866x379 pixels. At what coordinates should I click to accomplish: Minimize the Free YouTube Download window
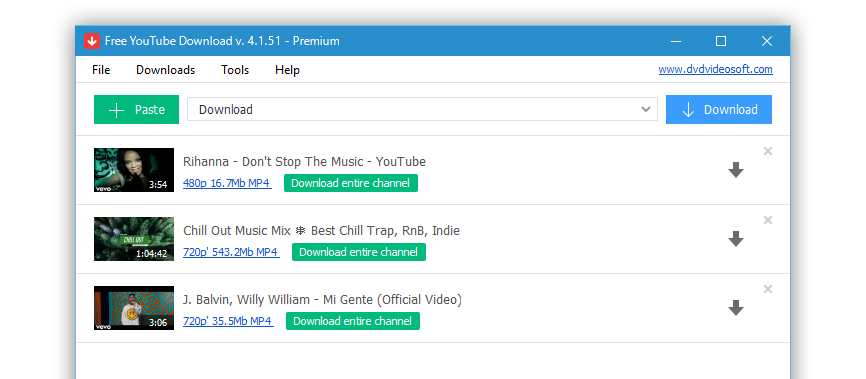[675, 41]
